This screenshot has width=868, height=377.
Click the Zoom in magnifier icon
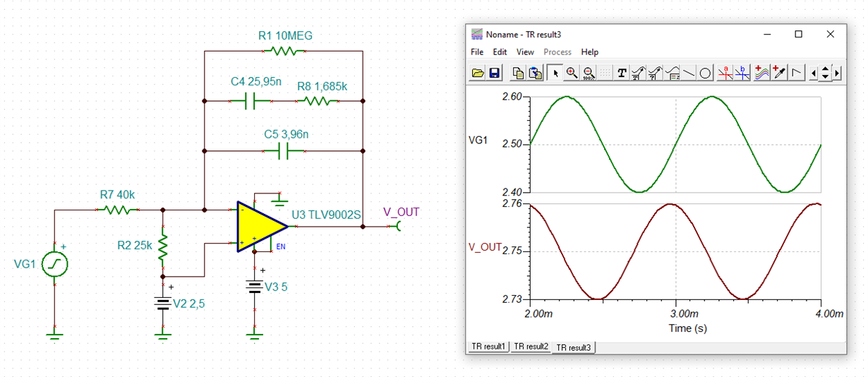coord(572,73)
